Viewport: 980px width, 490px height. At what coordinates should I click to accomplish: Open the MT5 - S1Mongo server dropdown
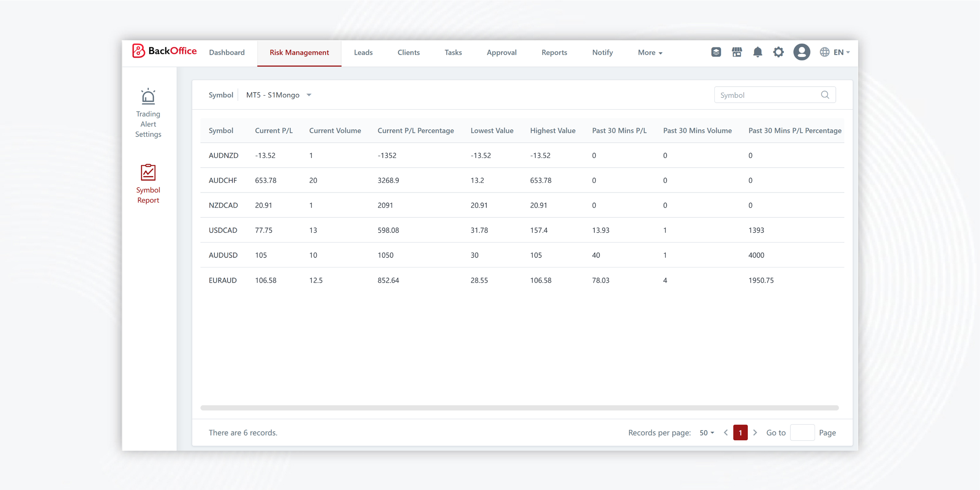click(279, 95)
